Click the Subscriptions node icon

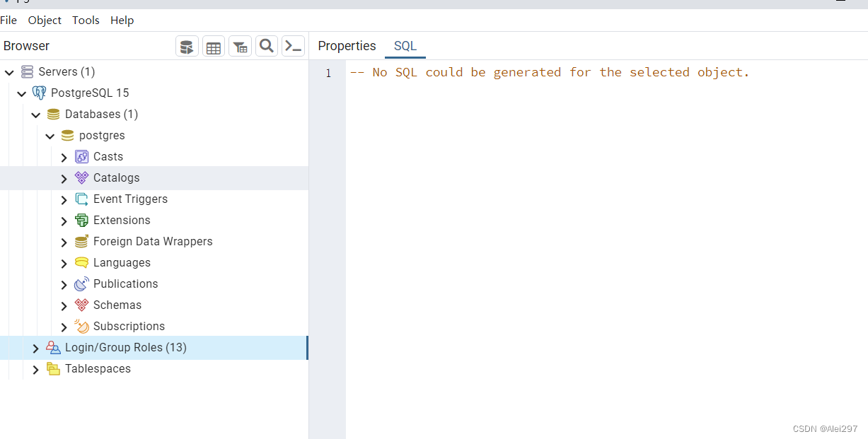click(82, 327)
